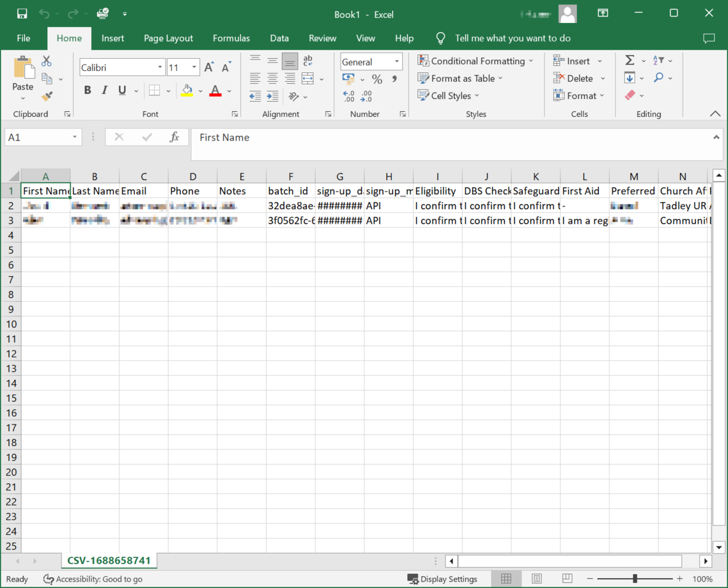Open the File menu
728x588 pixels.
24,38
